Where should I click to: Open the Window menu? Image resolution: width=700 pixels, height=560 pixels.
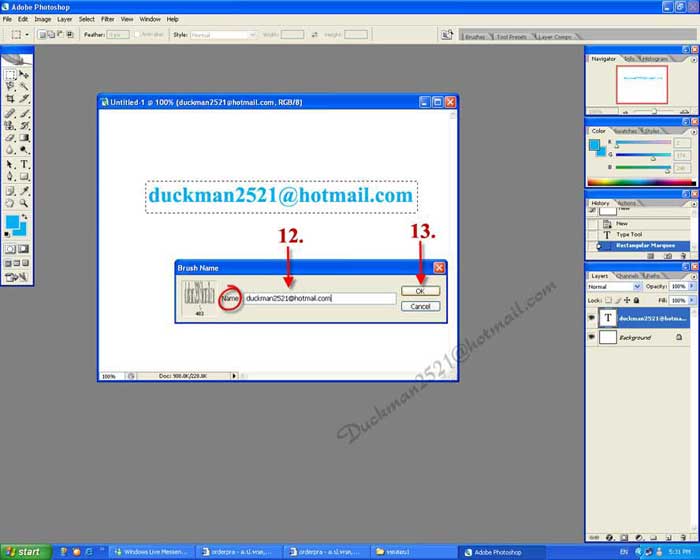tap(150, 19)
